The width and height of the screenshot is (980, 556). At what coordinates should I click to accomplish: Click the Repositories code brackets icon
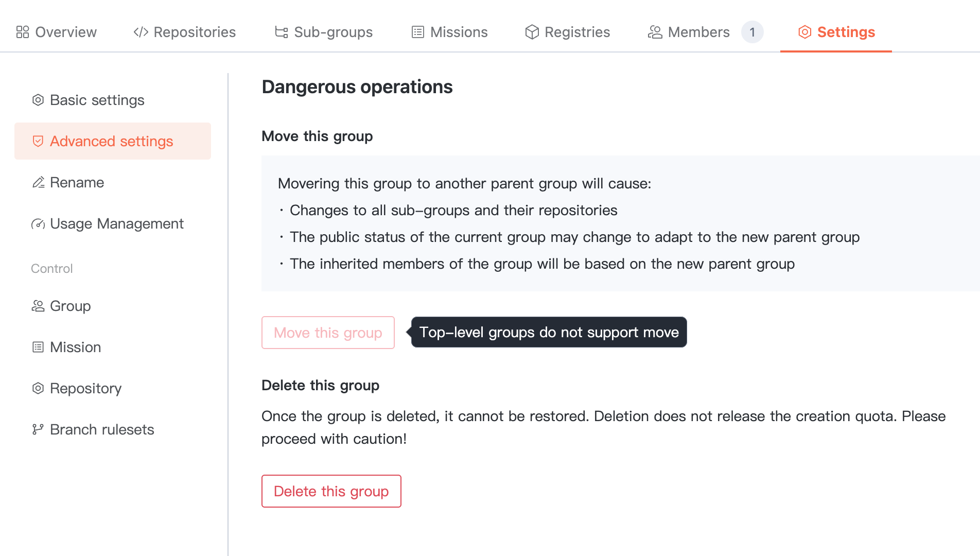click(x=141, y=32)
